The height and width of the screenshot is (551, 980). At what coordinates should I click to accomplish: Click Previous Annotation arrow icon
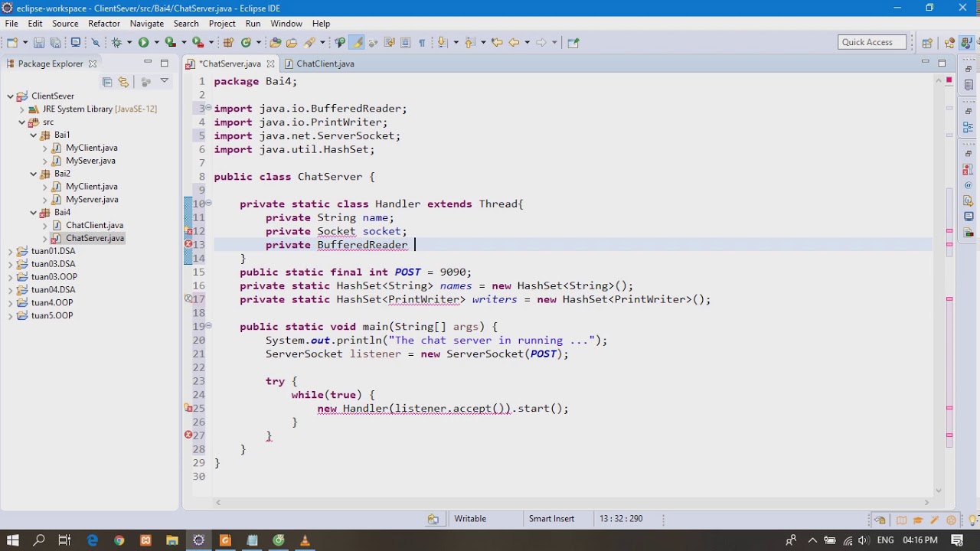click(470, 43)
